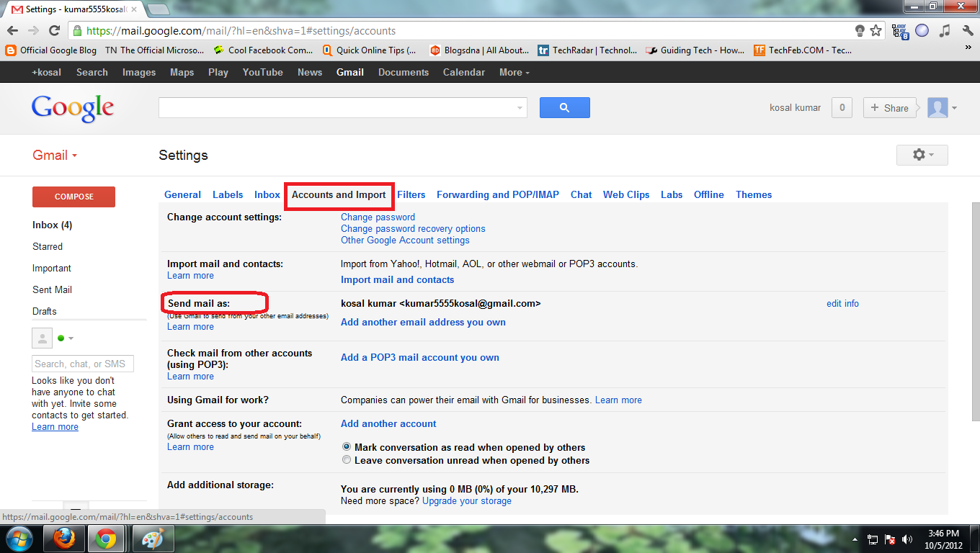This screenshot has height=553, width=980.
Task: Click the Upgrade your storage link
Action: click(467, 500)
